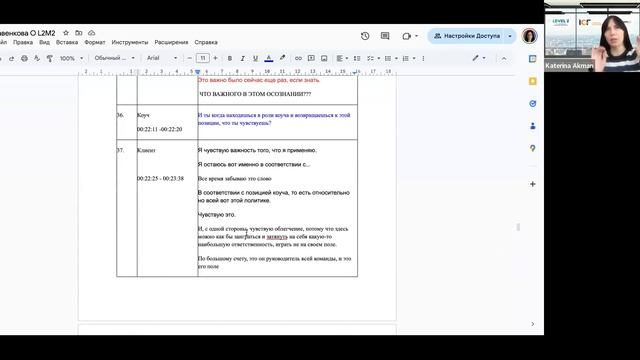This screenshot has height=360, width=640.
Task: Open the numbered list dropdown
Action: click(409, 58)
